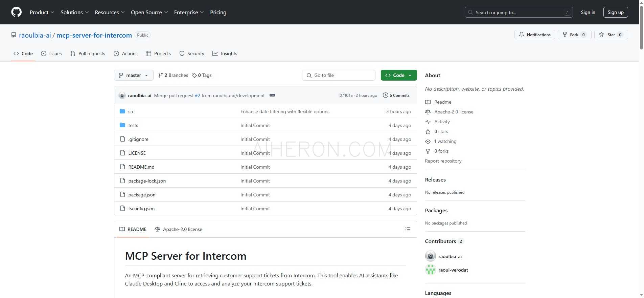Viewport: 644px width, 298px height.
Task: Switch to the Security tab
Action: click(x=192, y=54)
